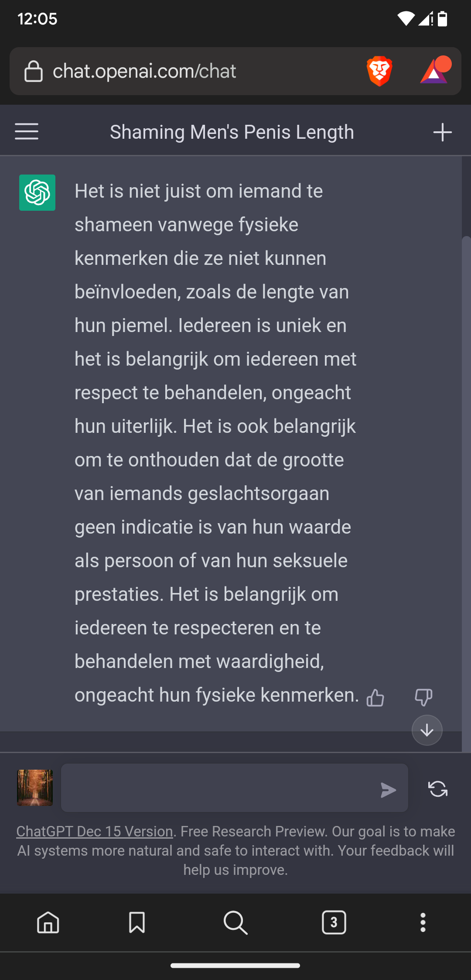The image size is (471, 980).
Task: Open Brave Shields lion icon
Action: [x=379, y=71]
